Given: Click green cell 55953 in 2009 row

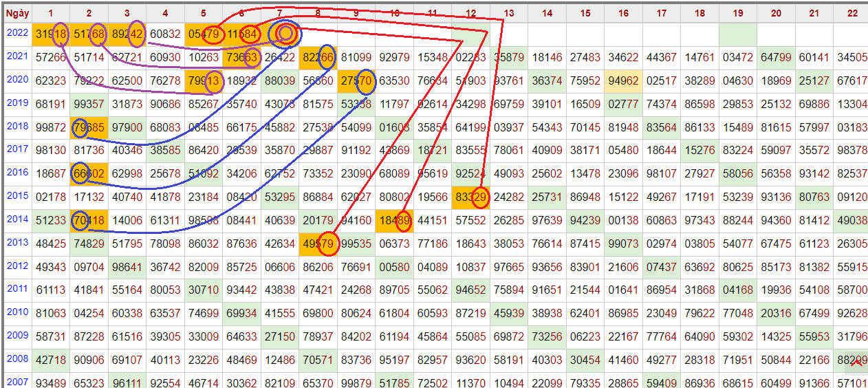Looking at the screenshot, I should [814, 336].
